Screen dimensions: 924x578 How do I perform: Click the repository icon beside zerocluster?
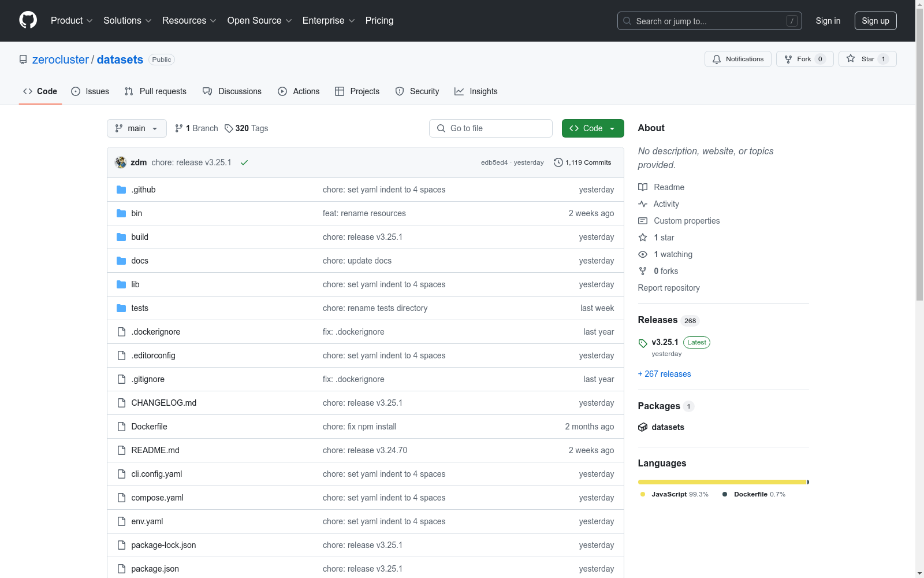click(x=23, y=60)
